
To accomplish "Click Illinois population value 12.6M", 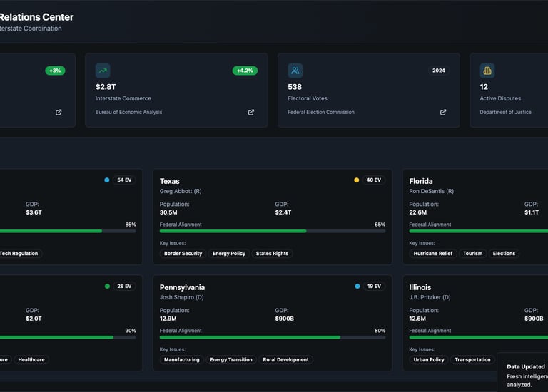I will [417, 319].
